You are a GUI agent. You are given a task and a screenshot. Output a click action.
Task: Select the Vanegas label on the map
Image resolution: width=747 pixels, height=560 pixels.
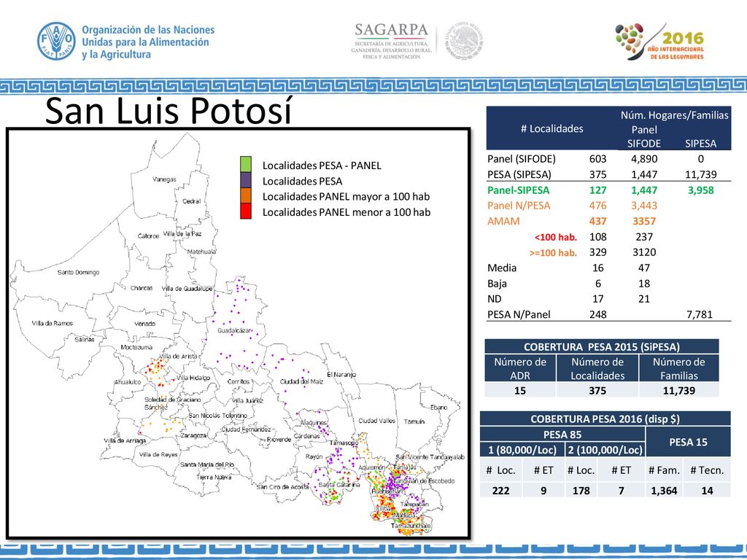pyautogui.click(x=164, y=179)
